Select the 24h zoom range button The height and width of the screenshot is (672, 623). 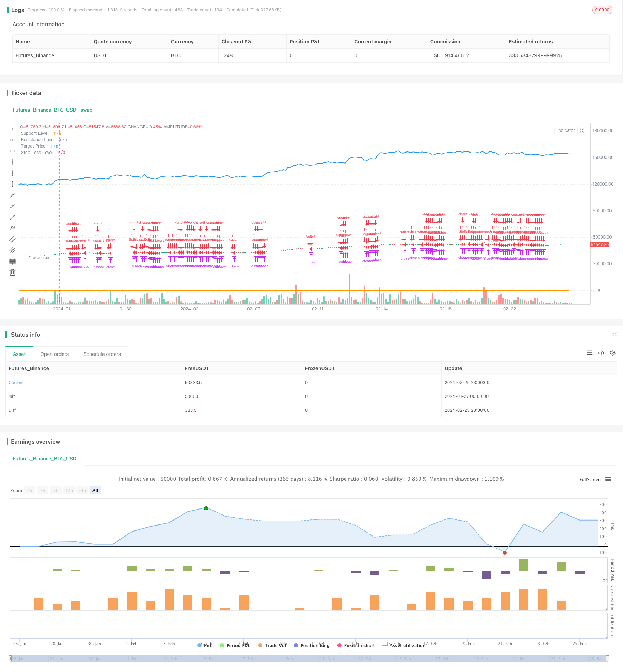click(x=82, y=490)
